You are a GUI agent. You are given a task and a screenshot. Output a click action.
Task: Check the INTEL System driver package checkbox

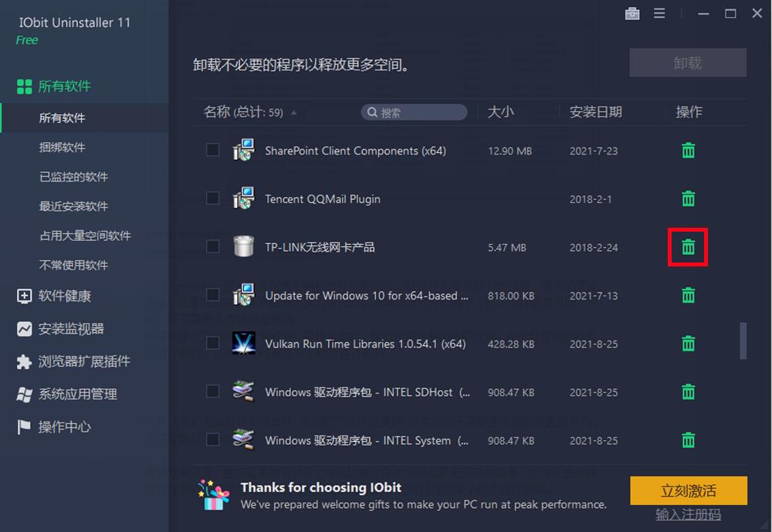tap(213, 439)
